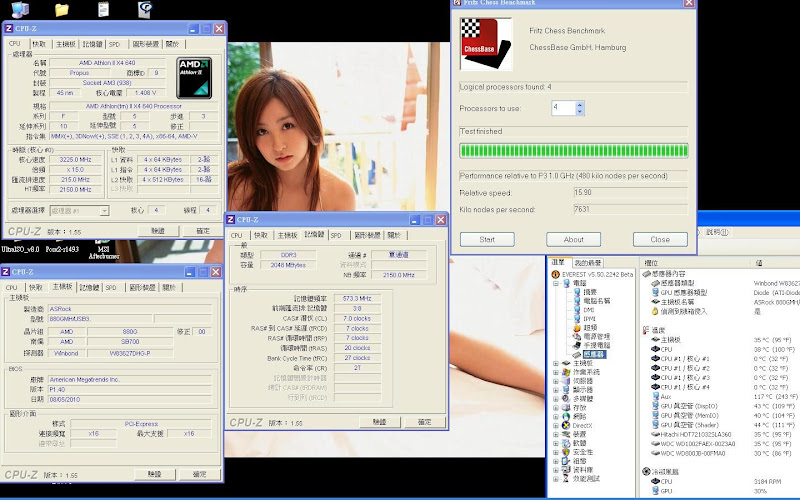Click 驗證 in the CPU-Z mainboard window
800x500 pixels.
click(155, 474)
